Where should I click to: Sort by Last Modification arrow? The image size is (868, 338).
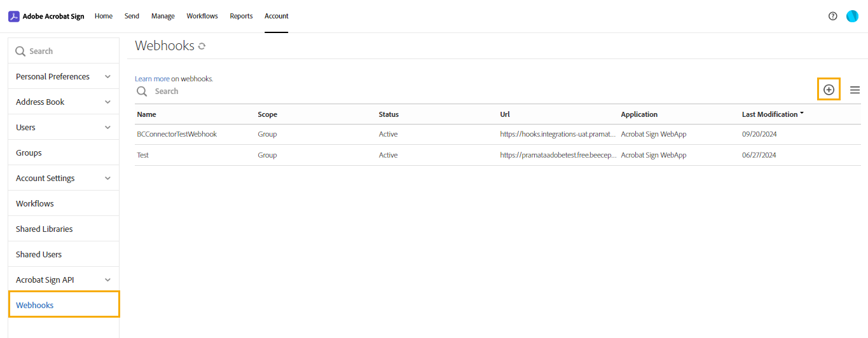point(802,113)
